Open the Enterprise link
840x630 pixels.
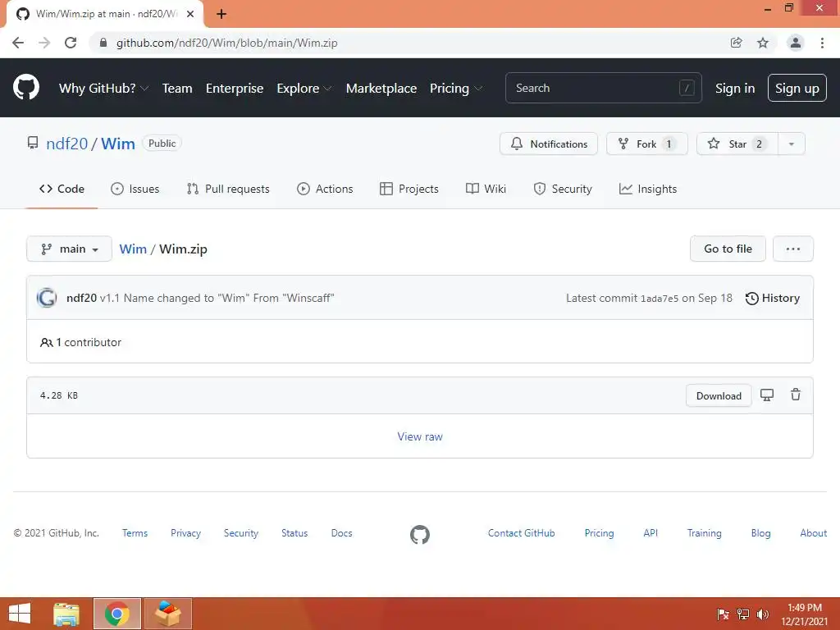[235, 88]
